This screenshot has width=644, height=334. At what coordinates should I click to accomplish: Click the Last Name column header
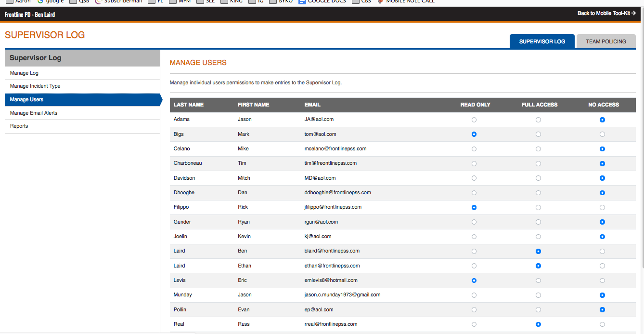point(189,105)
